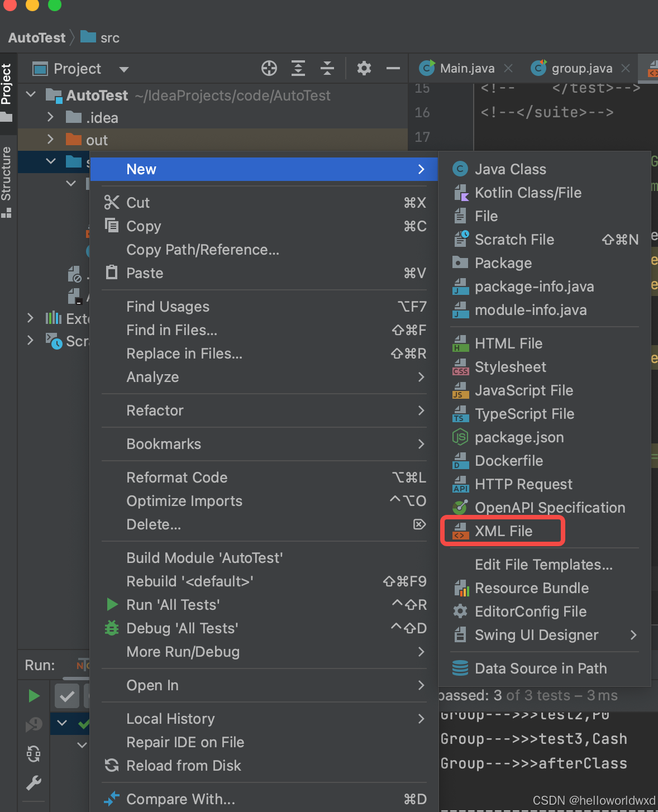Collapse the src folder node
Viewport: 658px width, 812px height.
coord(51,161)
